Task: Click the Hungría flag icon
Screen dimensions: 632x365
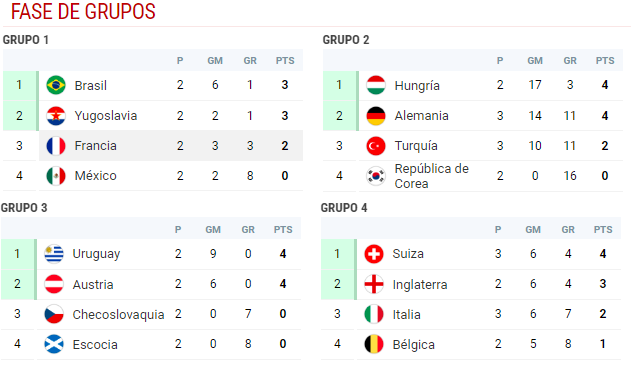Action: 376,85
